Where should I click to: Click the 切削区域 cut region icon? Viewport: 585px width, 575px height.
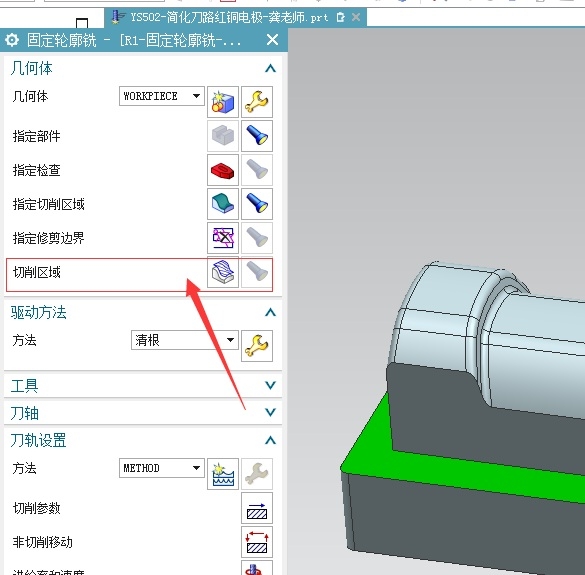223,272
